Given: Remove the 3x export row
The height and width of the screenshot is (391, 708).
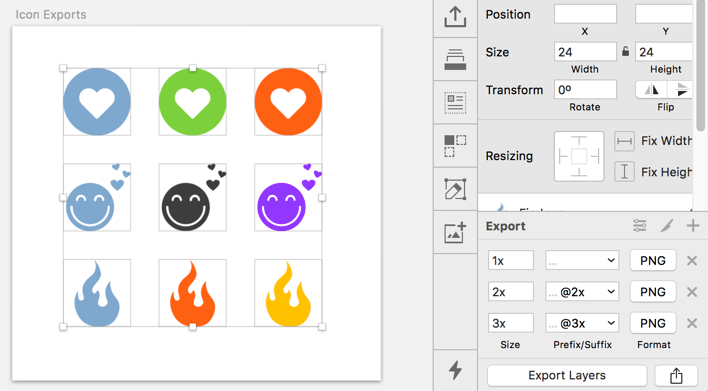Looking at the screenshot, I should coord(692,323).
